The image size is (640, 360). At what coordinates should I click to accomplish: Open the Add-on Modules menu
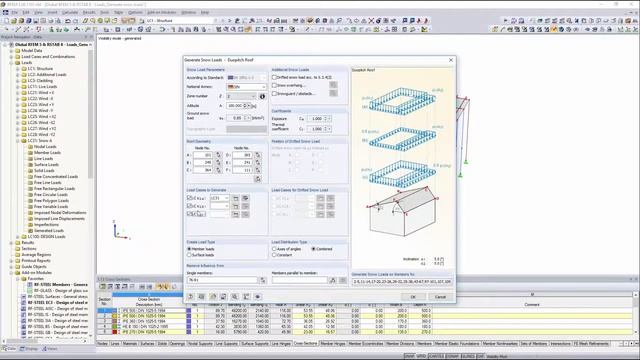(161, 13)
